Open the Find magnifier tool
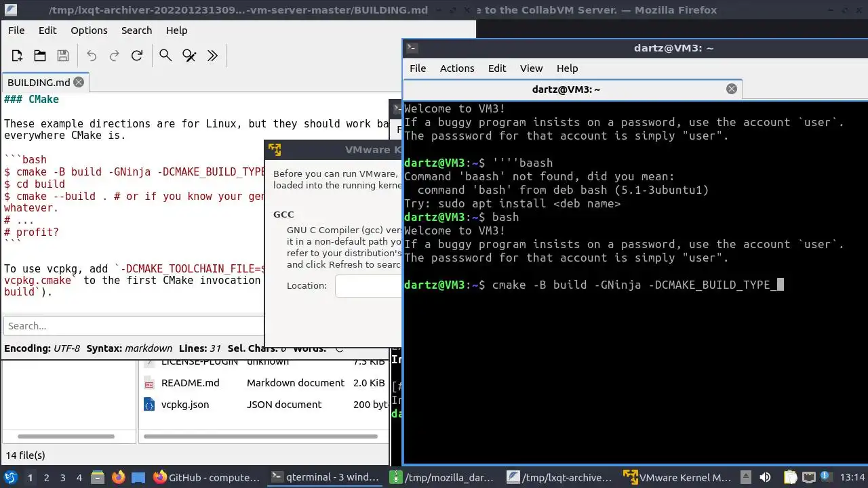This screenshot has height=488, width=868. (165, 56)
